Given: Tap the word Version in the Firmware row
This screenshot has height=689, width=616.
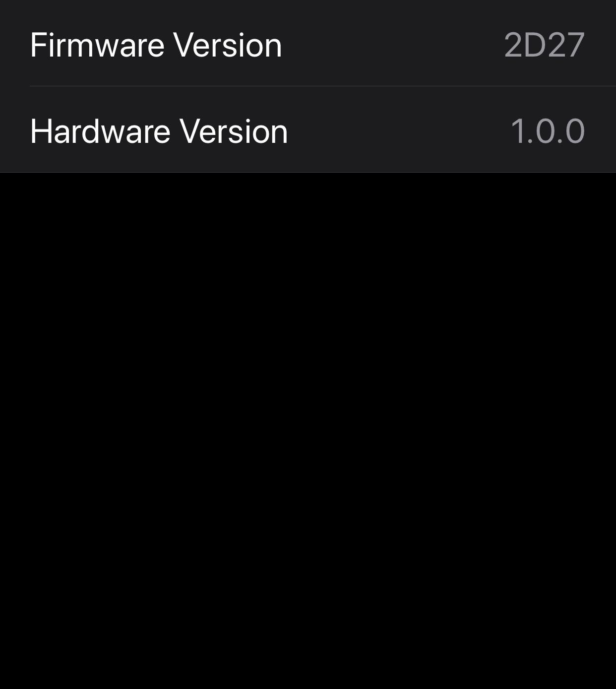Looking at the screenshot, I should pos(228,45).
